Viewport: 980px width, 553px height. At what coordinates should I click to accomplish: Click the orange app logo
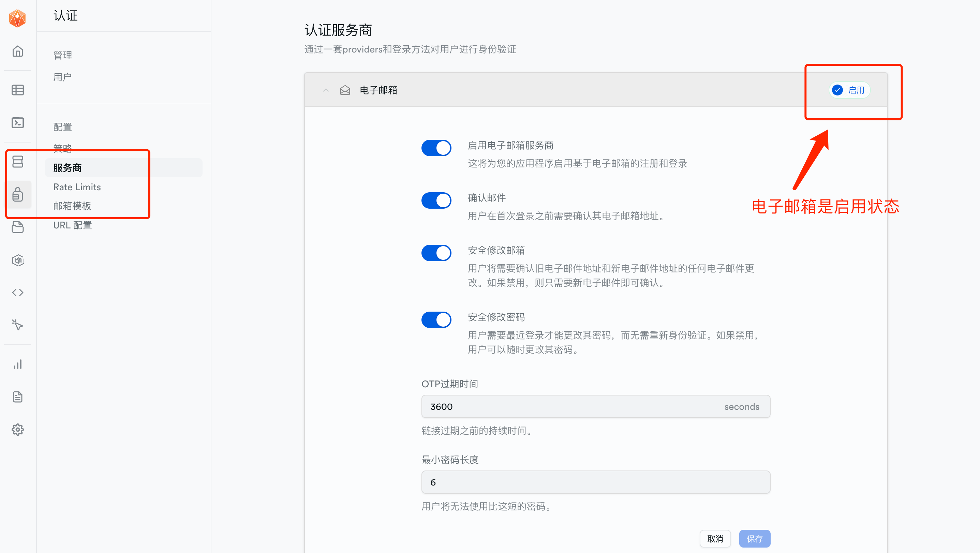[x=17, y=18]
